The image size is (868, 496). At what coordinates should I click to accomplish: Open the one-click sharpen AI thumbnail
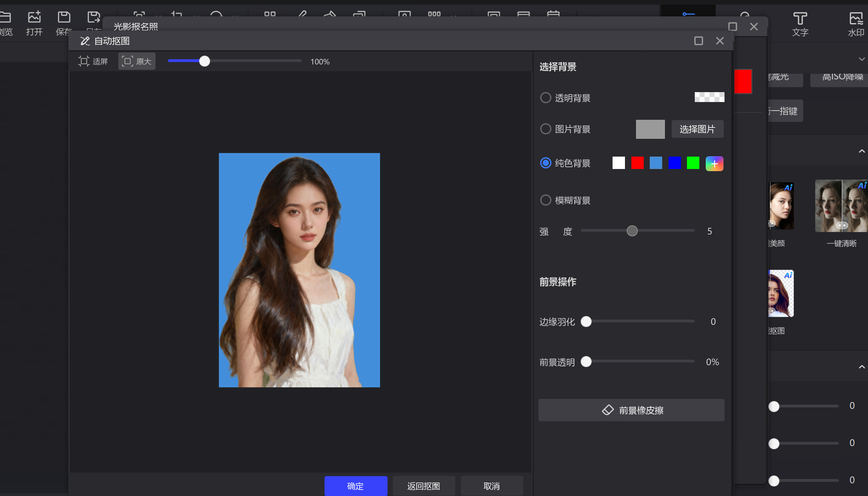[841, 206]
